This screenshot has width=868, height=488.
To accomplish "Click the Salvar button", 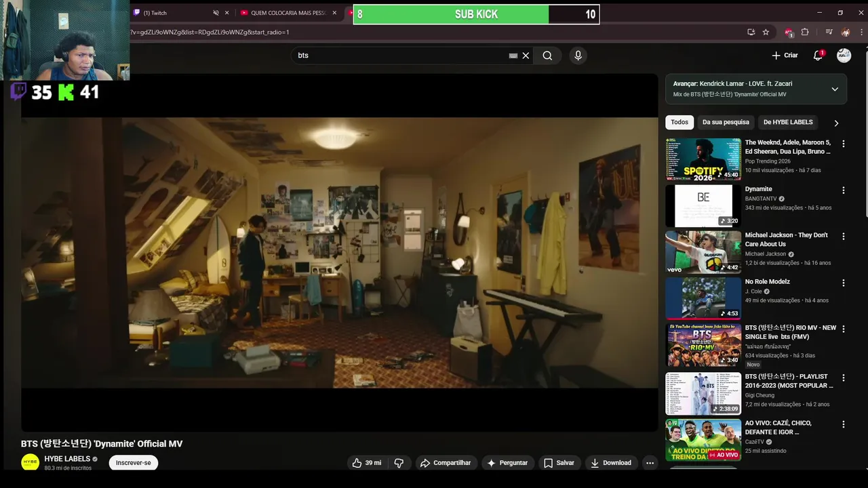I will coord(559,463).
